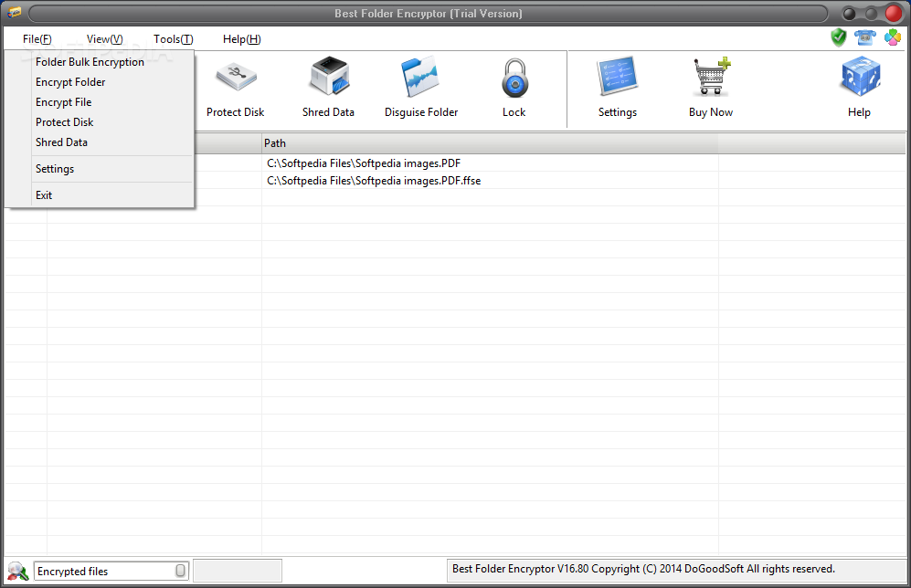This screenshot has height=588, width=911.
Task: Select Exit from the File menu
Action: pos(100,195)
